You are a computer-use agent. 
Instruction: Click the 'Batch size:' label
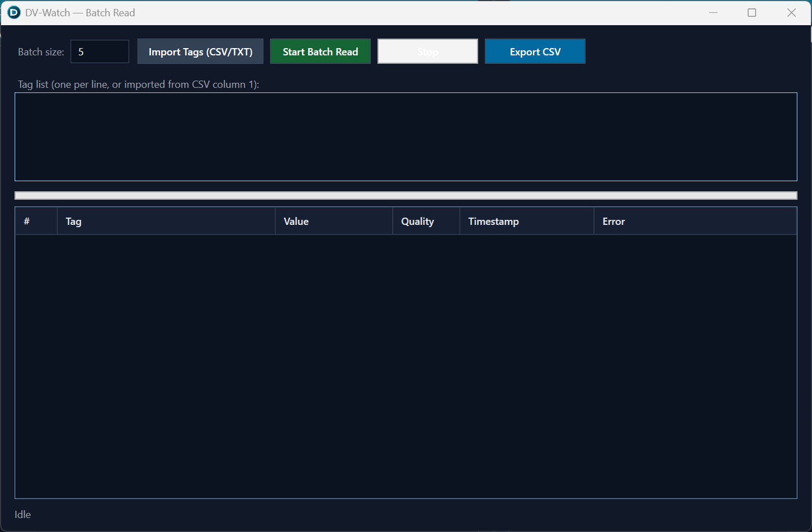pos(41,52)
